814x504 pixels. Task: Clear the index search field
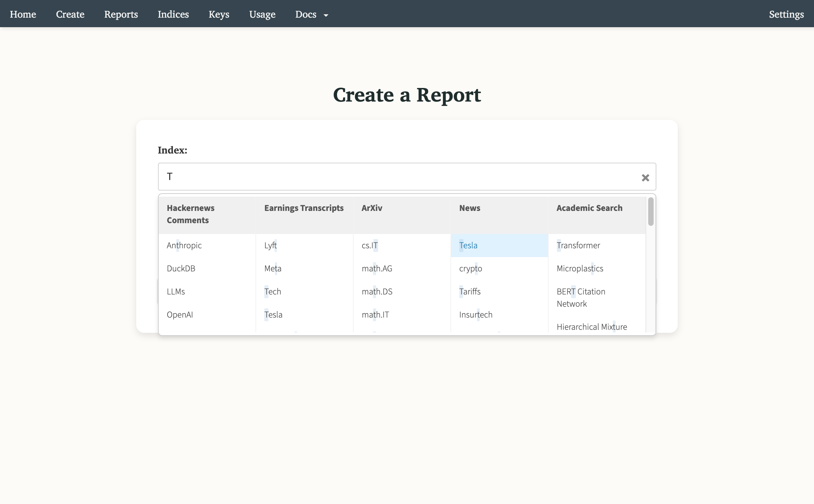point(645,177)
